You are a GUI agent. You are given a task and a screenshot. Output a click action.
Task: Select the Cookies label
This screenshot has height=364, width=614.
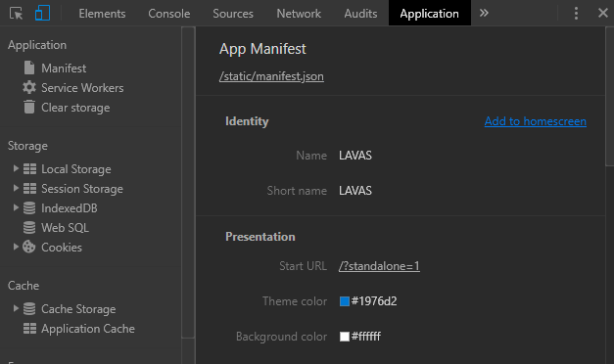click(x=62, y=248)
